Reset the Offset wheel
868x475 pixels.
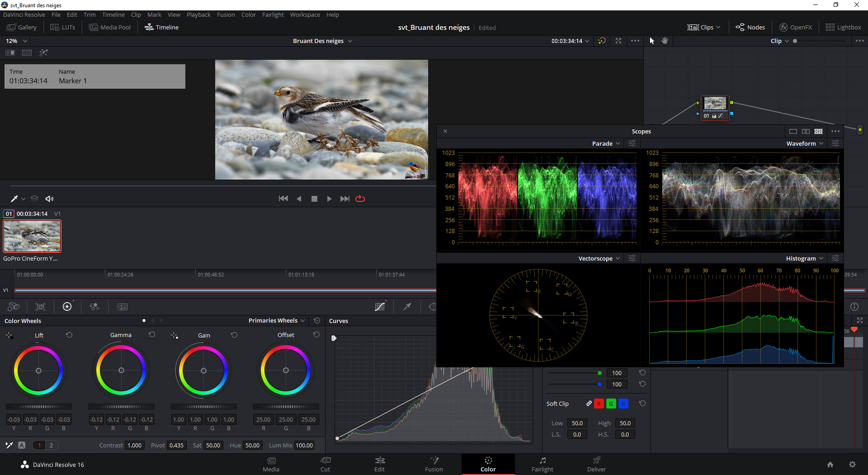(316, 335)
